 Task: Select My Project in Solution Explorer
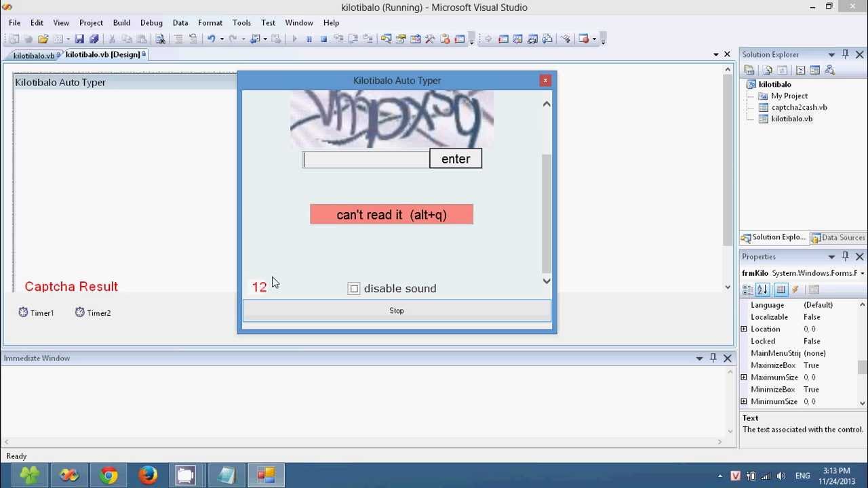point(783,96)
